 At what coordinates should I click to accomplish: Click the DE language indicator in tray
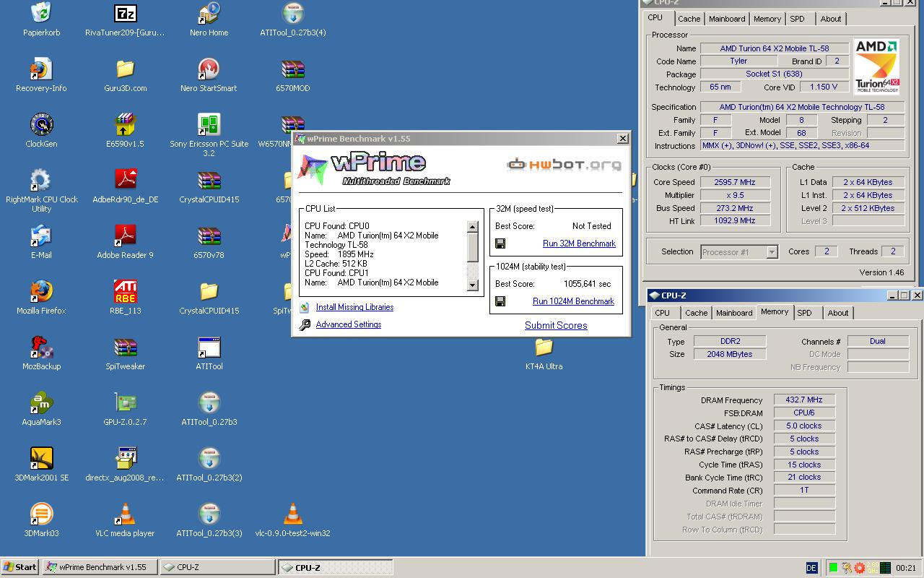pos(811,568)
